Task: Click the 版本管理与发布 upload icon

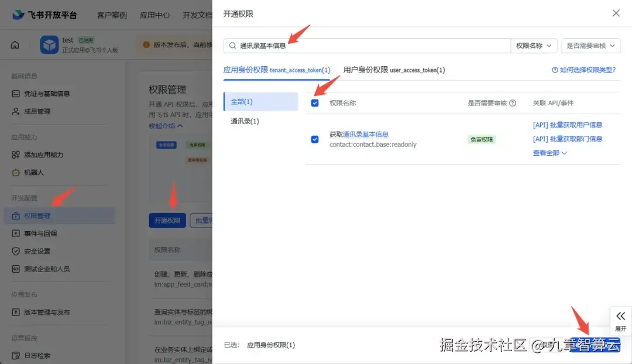Action: click(16, 313)
